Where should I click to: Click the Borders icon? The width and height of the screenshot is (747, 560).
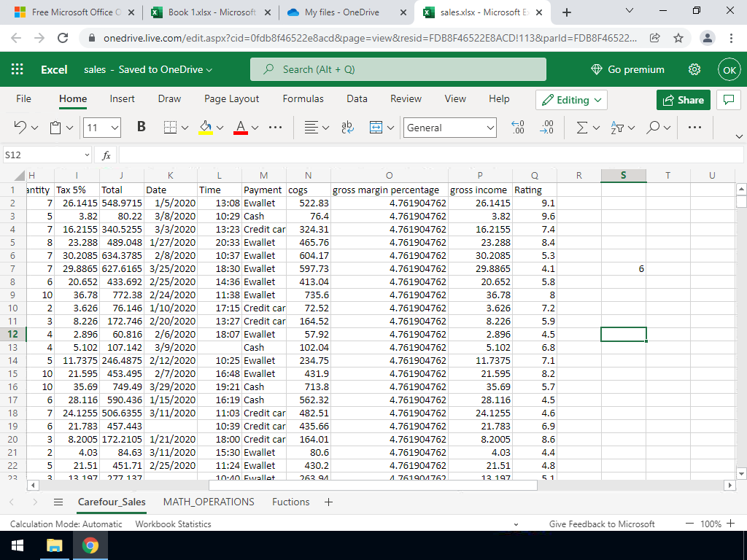170,128
